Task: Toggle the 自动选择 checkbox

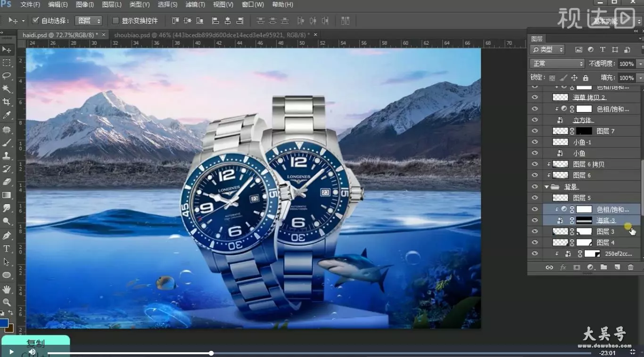Action: (x=35, y=21)
